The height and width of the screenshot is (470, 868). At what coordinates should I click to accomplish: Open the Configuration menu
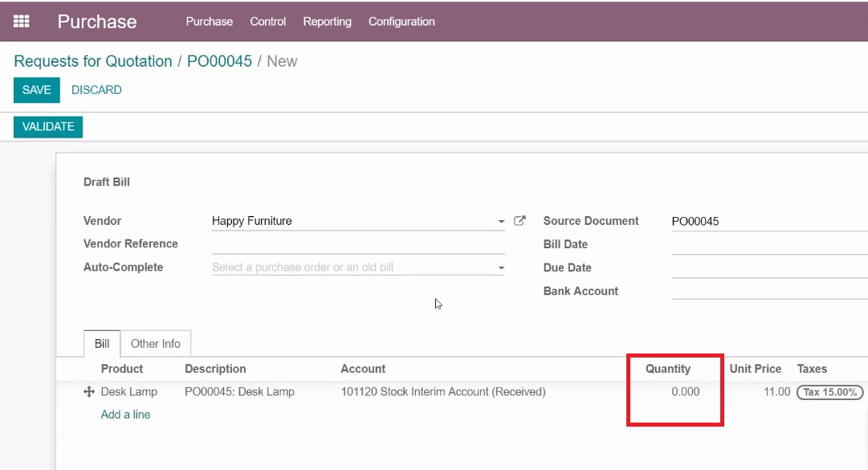tap(401, 22)
